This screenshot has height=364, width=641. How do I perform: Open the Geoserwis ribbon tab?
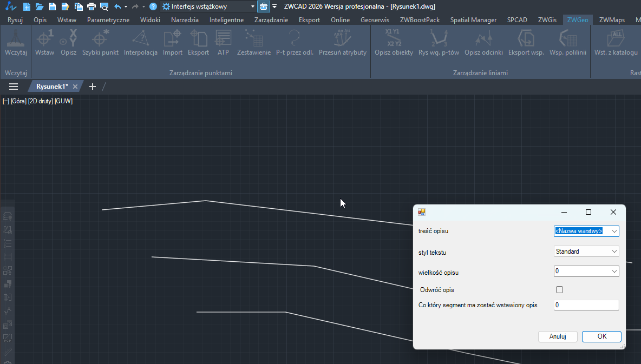click(x=375, y=20)
